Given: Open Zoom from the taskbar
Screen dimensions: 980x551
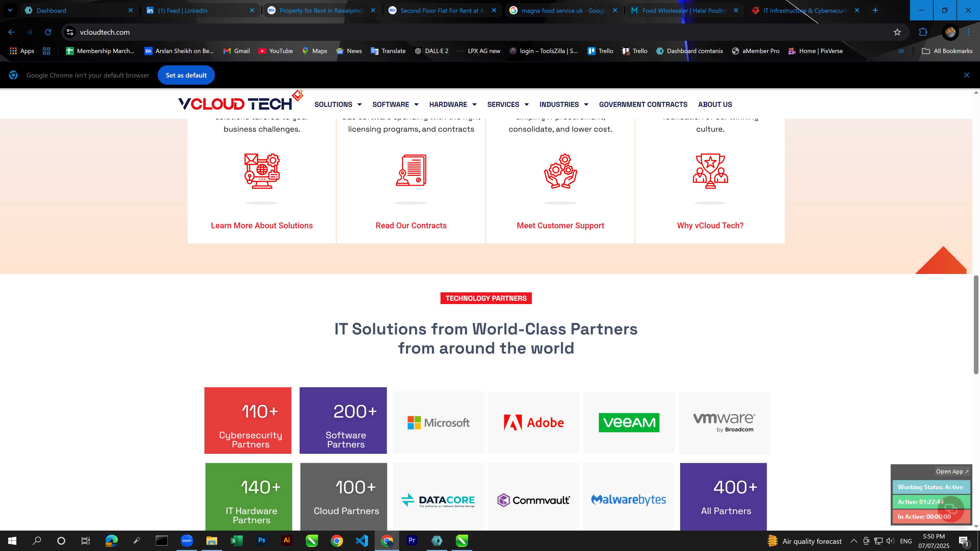Looking at the screenshot, I should [186, 541].
